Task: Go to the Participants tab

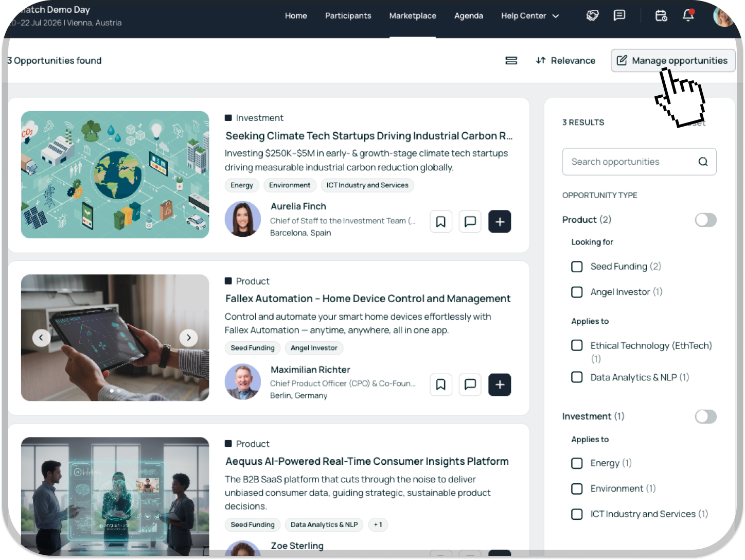Action: (x=348, y=16)
